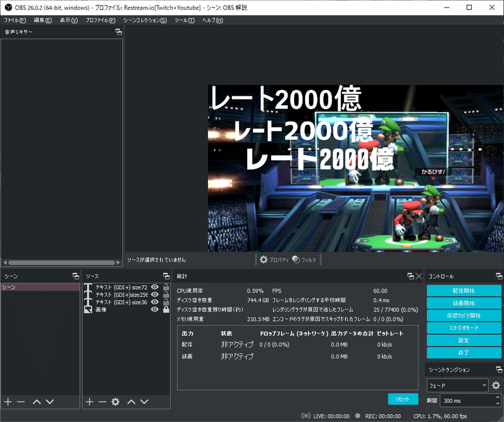Select テキスト (GDI+) size72 source
This screenshot has height=422, width=504.
(x=121, y=287)
